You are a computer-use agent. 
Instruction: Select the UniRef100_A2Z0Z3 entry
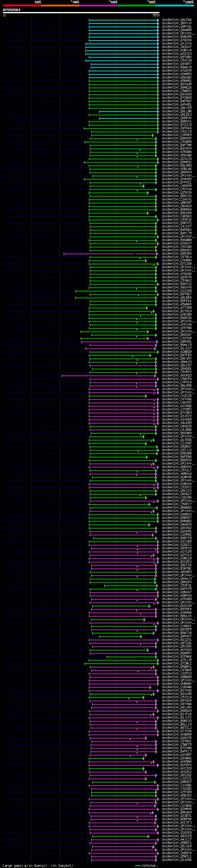tap(177, 54)
